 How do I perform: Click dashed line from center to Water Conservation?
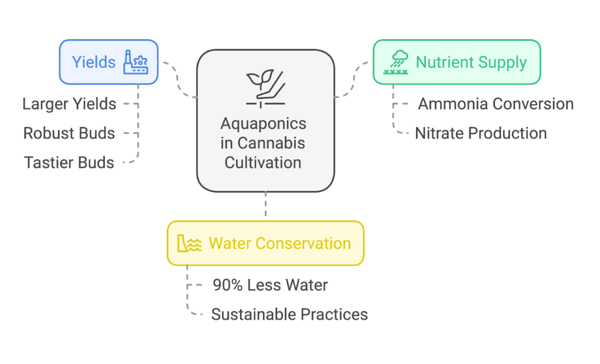point(265,205)
